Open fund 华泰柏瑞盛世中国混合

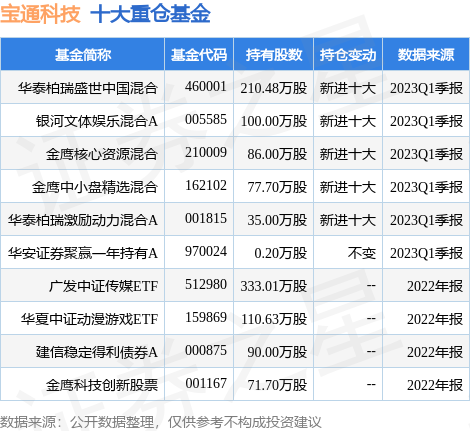click(x=87, y=88)
